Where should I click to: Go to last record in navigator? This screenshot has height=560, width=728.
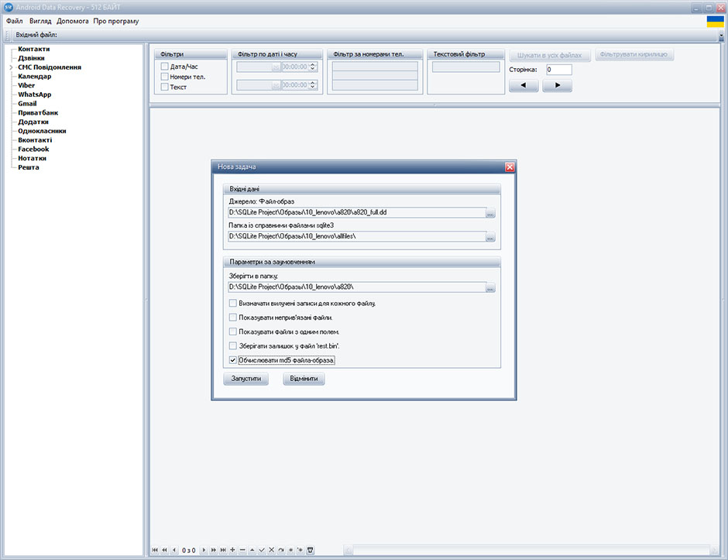[x=223, y=550]
